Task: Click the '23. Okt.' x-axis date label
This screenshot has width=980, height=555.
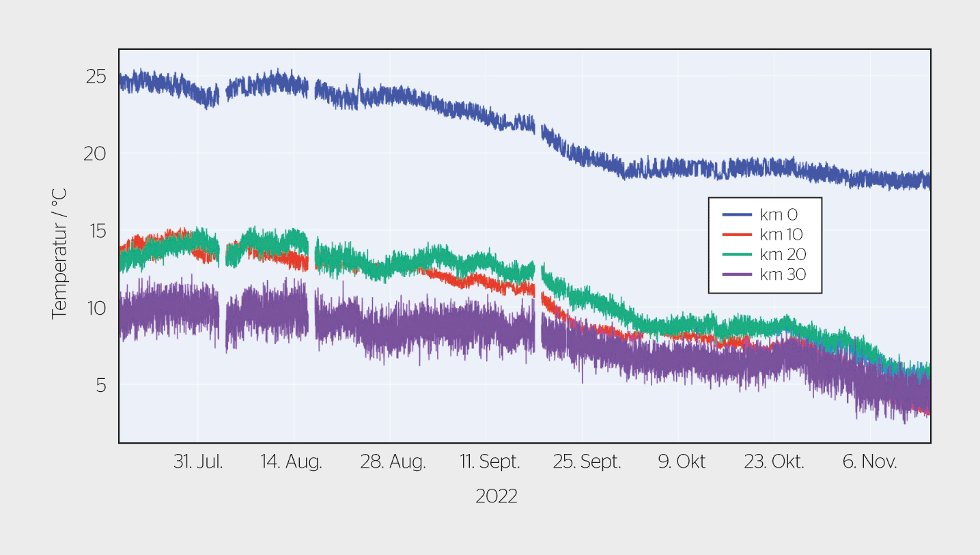Action: (774, 462)
